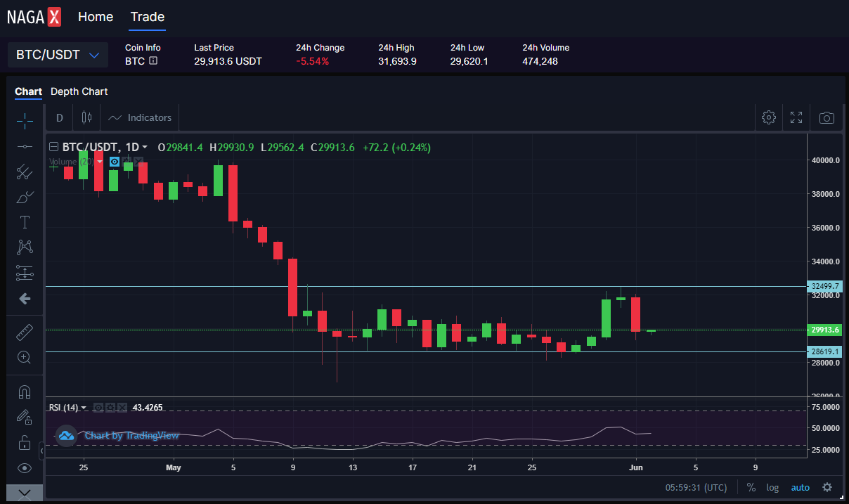Select the brush drawing tool

pyautogui.click(x=25, y=197)
